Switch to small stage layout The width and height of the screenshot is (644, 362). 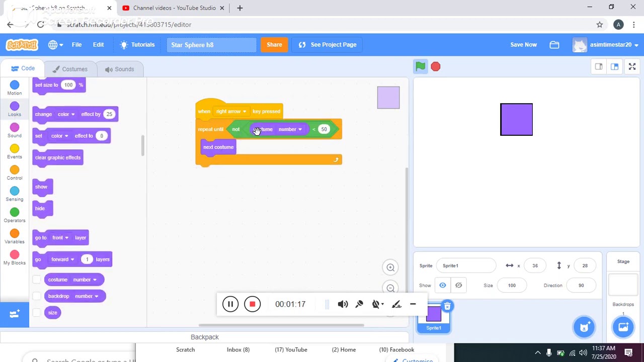599,67
